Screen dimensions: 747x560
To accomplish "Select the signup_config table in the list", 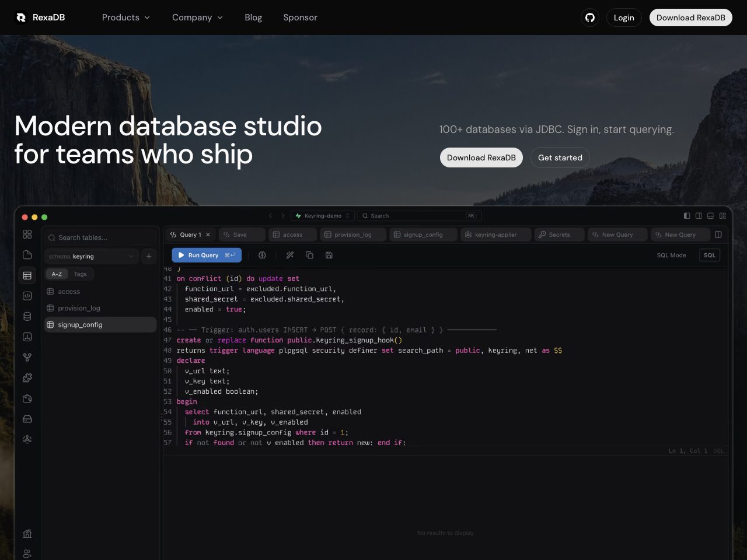I will pyautogui.click(x=100, y=325).
